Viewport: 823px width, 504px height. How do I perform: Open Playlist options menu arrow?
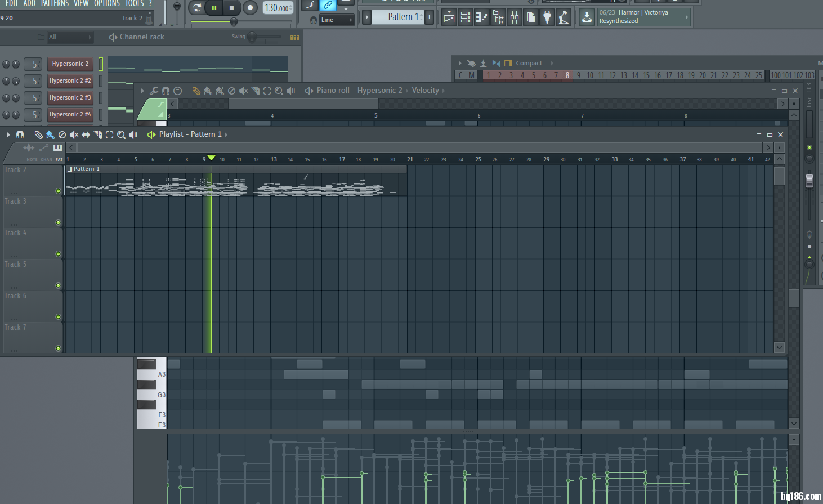pos(8,134)
